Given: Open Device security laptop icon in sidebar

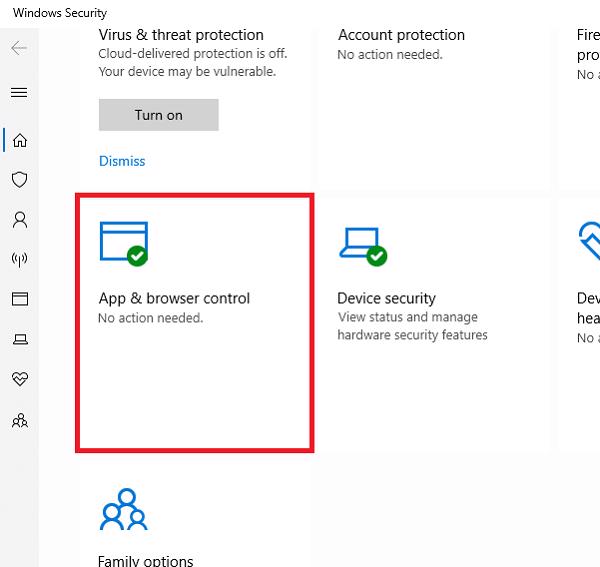Looking at the screenshot, I should (x=20, y=339).
